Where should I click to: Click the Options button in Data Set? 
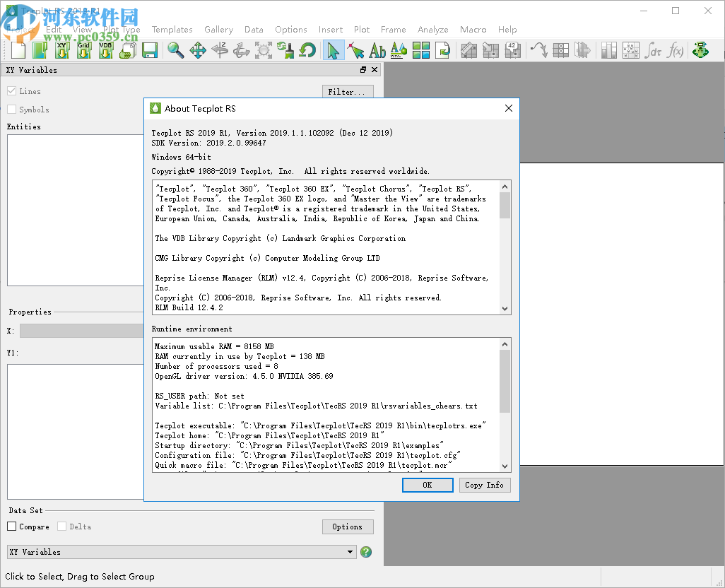click(347, 527)
